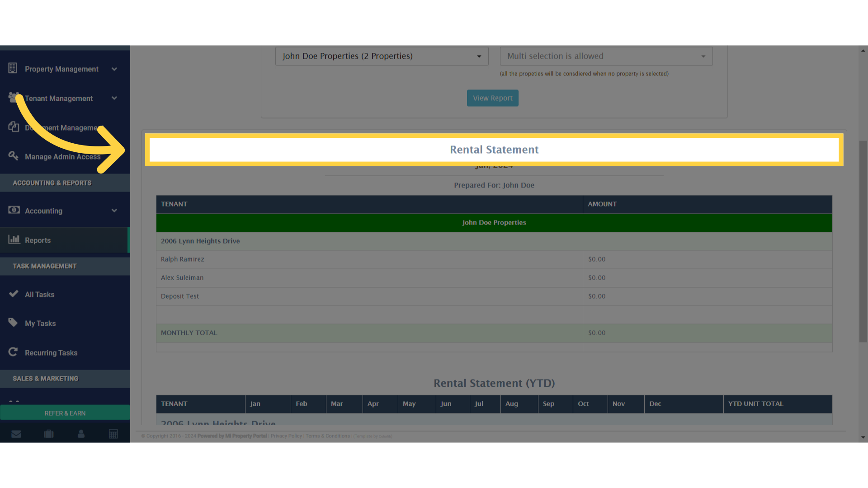Click the View Report button

point(492,98)
